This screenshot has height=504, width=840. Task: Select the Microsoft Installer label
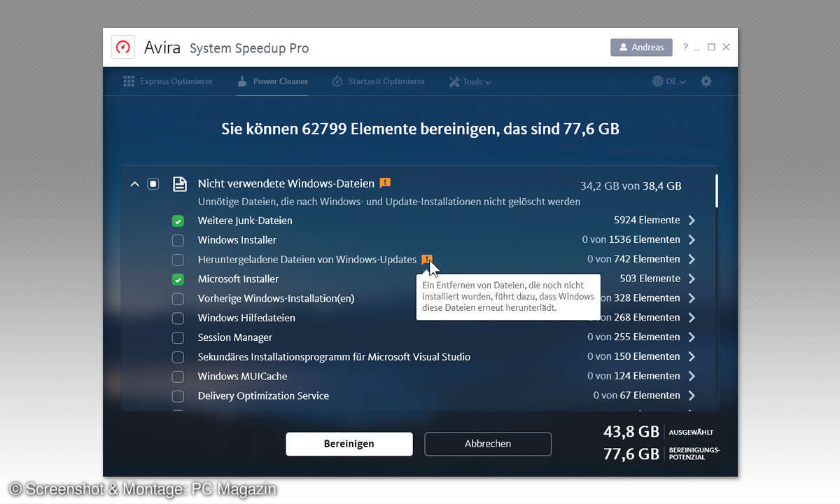click(x=238, y=279)
